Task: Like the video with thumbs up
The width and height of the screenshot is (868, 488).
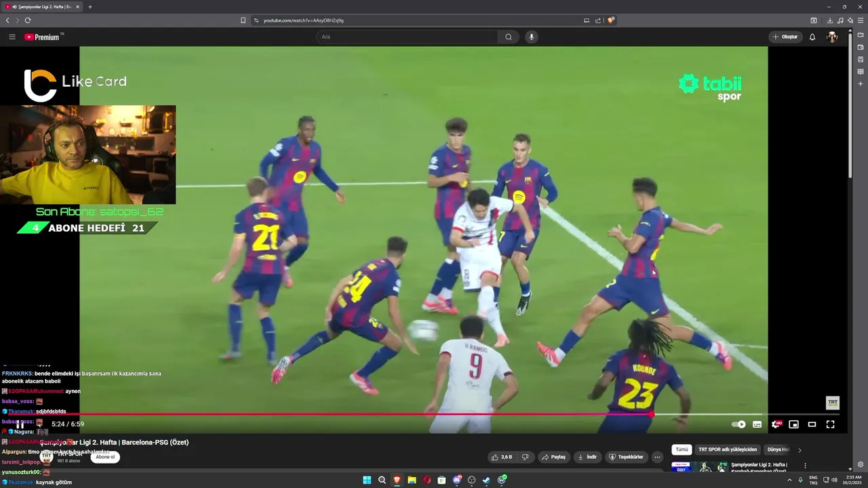Action: pyautogui.click(x=502, y=457)
